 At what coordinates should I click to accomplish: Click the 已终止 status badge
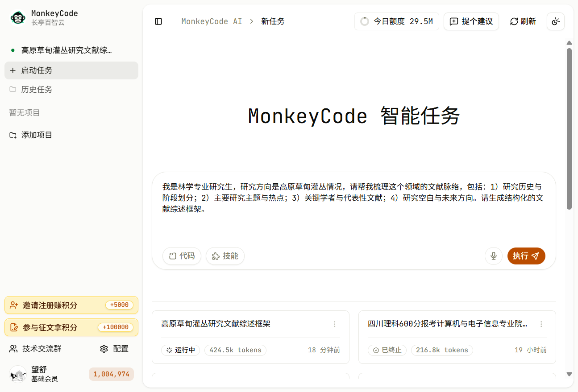point(387,350)
